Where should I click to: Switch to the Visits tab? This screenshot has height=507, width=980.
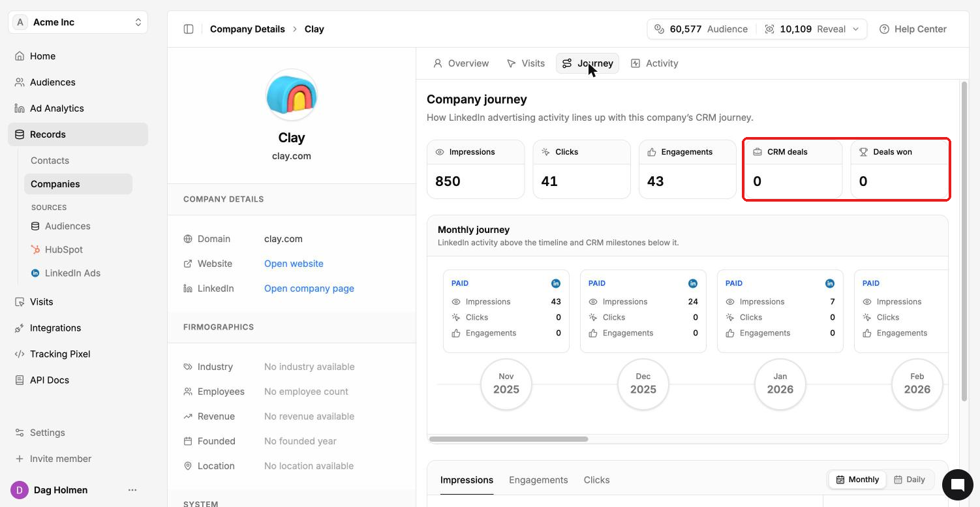pyautogui.click(x=525, y=63)
